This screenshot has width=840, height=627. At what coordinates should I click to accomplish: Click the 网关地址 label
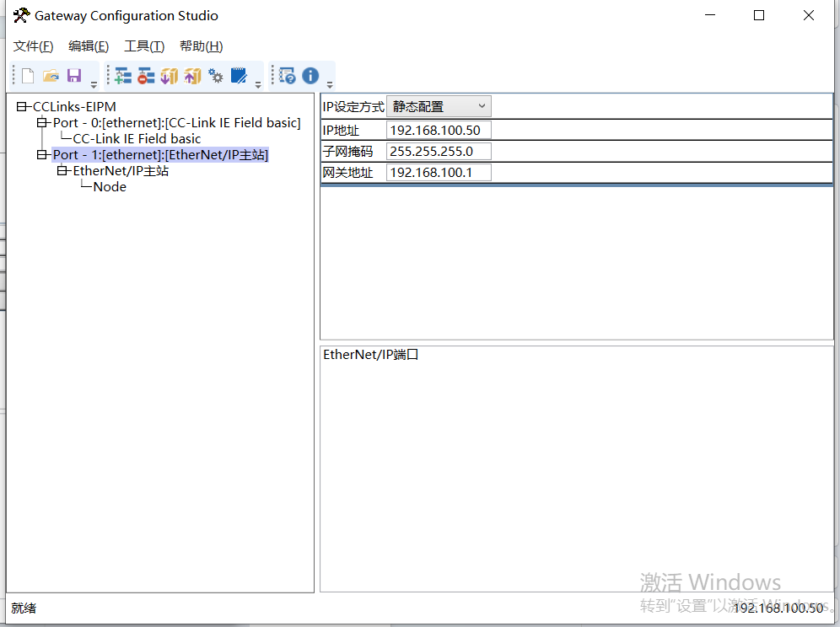click(347, 173)
